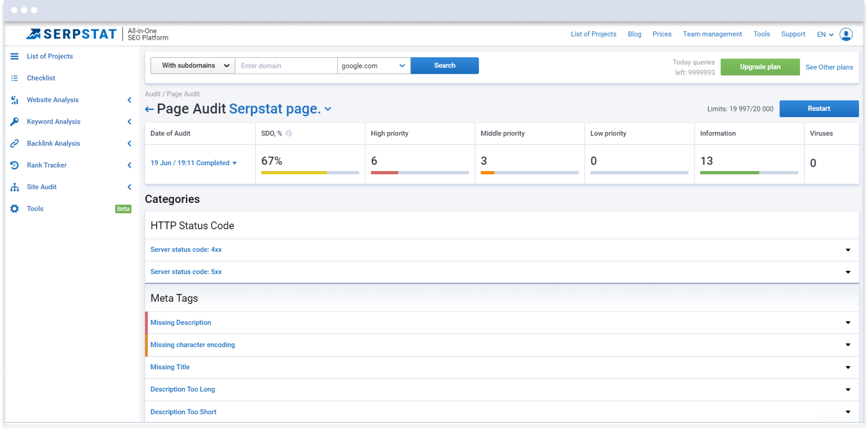868x430 pixels.
Task: Expand the Missing Description row arrow
Action: click(x=848, y=323)
